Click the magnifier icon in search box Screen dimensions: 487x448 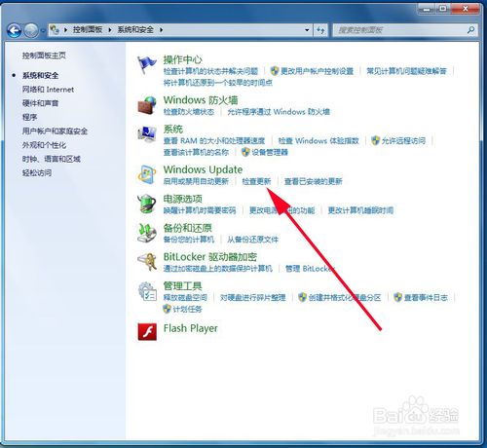click(x=470, y=30)
